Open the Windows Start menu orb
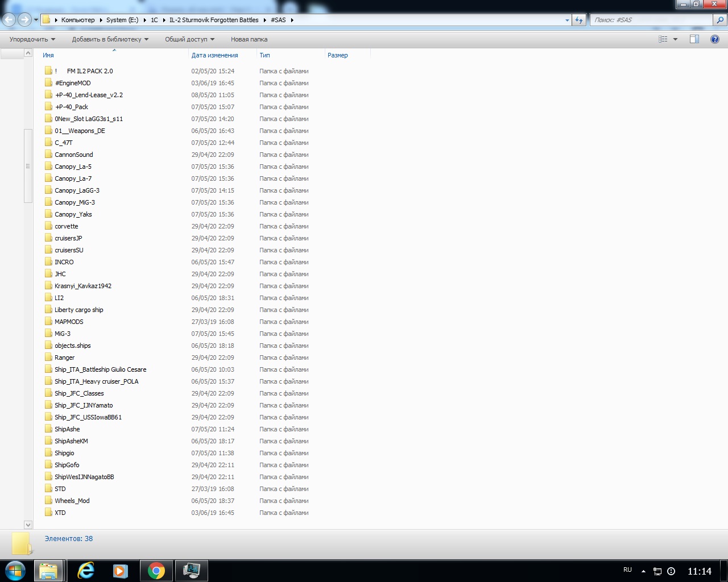 (15, 571)
